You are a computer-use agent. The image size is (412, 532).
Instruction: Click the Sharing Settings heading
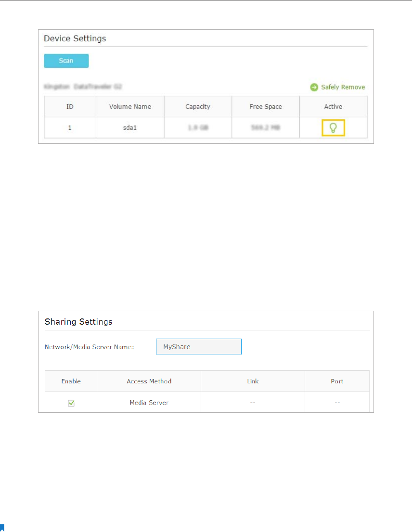78,322
